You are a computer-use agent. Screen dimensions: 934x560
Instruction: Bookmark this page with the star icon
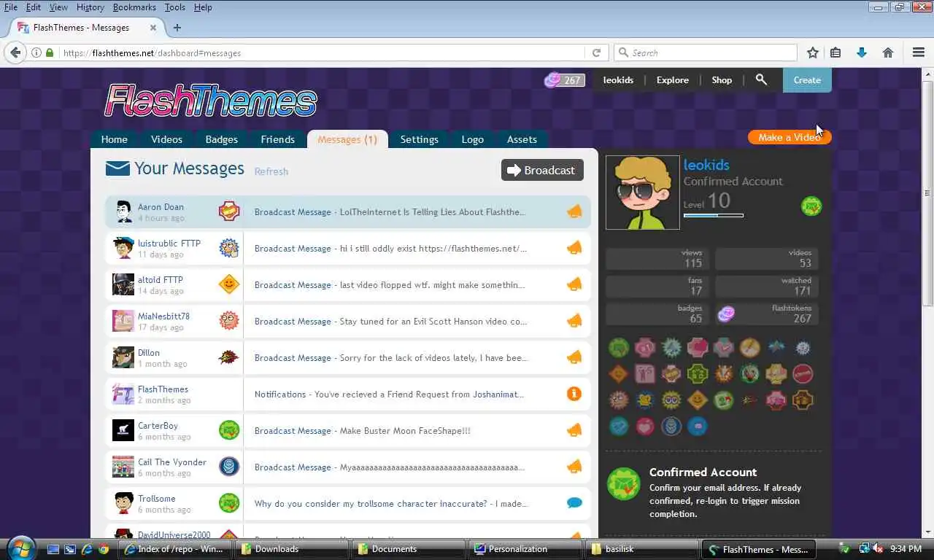click(812, 52)
